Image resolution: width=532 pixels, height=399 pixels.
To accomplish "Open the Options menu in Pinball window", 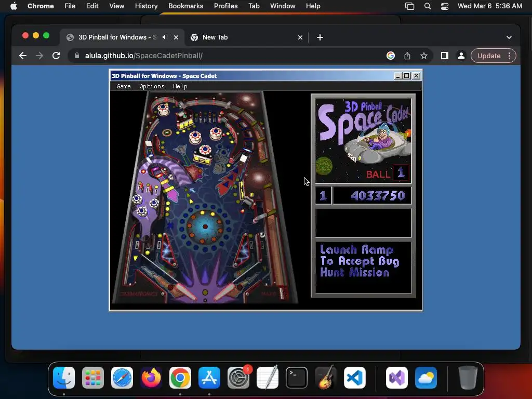I will [152, 86].
